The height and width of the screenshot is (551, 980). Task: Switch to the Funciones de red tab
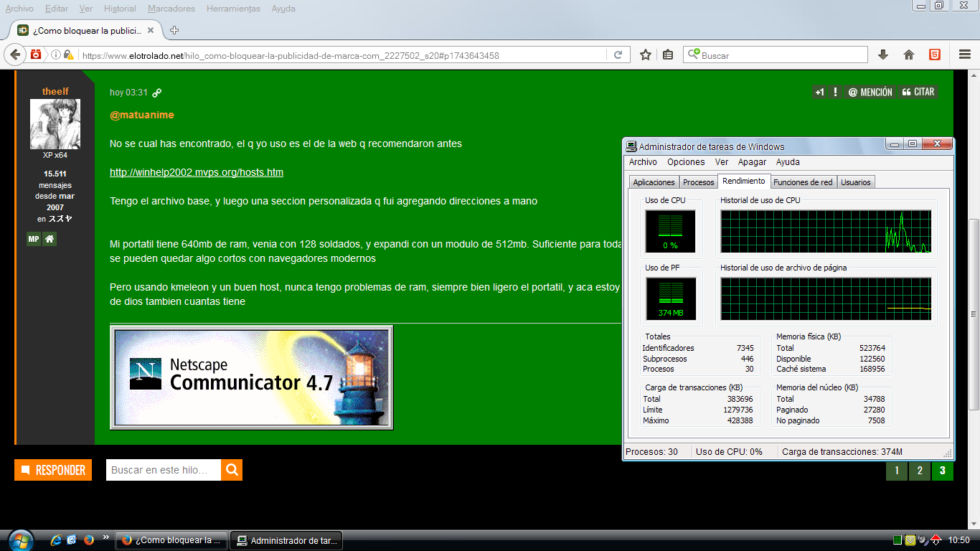pyautogui.click(x=803, y=182)
